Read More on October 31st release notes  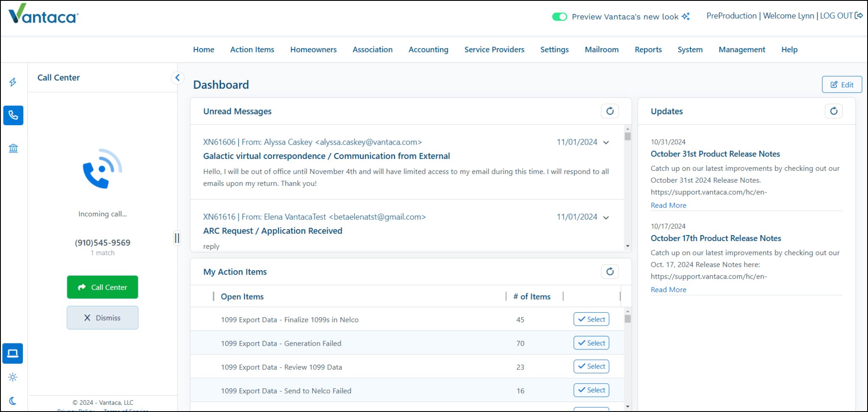point(669,205)
